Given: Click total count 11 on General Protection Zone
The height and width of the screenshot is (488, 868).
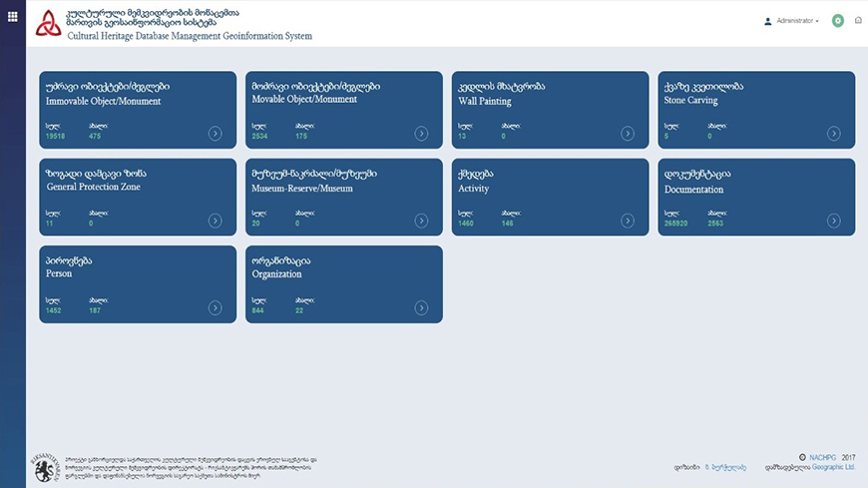Looking at the screenshot, I should point(49,224).
